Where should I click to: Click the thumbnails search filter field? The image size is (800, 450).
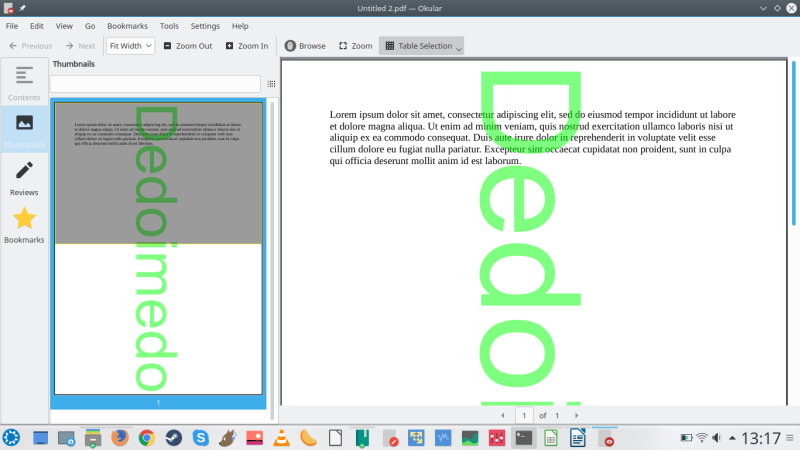tap(155, 84)
